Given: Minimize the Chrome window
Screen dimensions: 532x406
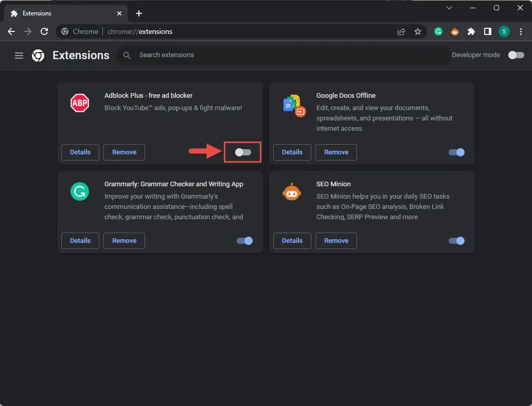Looking at the screenshot, I should [473, 8].
